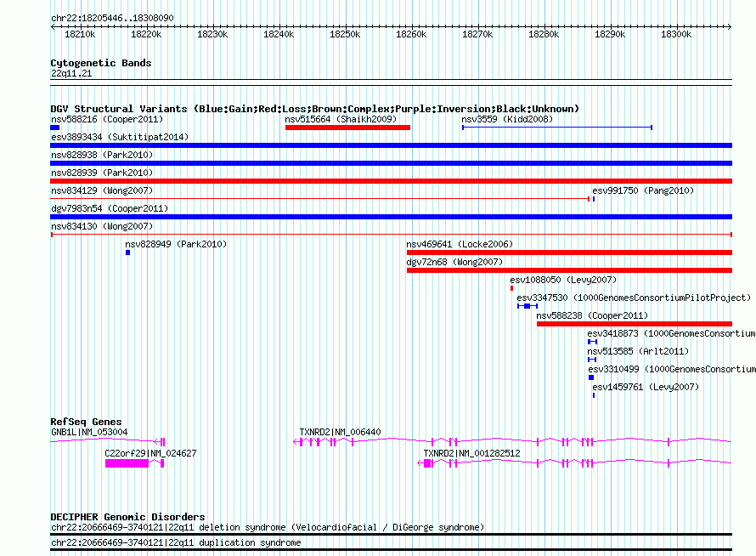756x556 pixels.
Task: Select the nsv515664 red loss bar
Action: [347, 128]
